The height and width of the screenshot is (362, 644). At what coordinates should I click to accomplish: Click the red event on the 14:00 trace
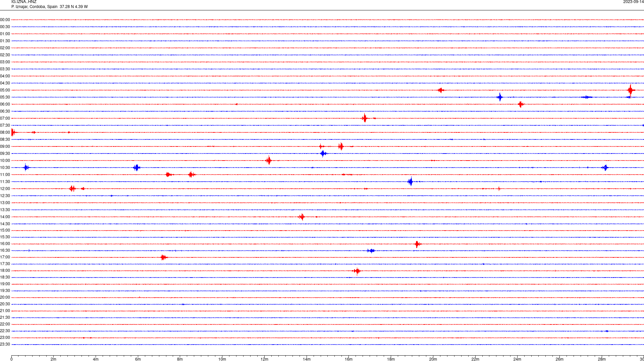pyautogui.click(x=302, y=217)
